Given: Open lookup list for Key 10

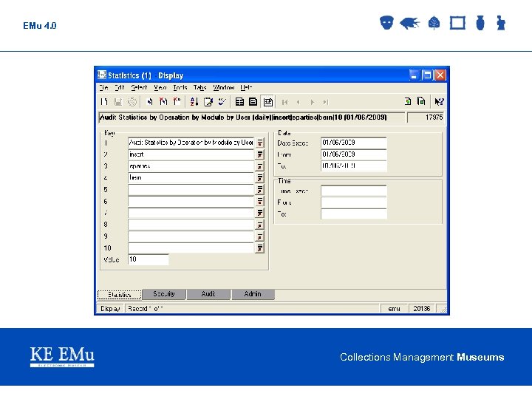Looking at the screenshot, I should [259, 248].
